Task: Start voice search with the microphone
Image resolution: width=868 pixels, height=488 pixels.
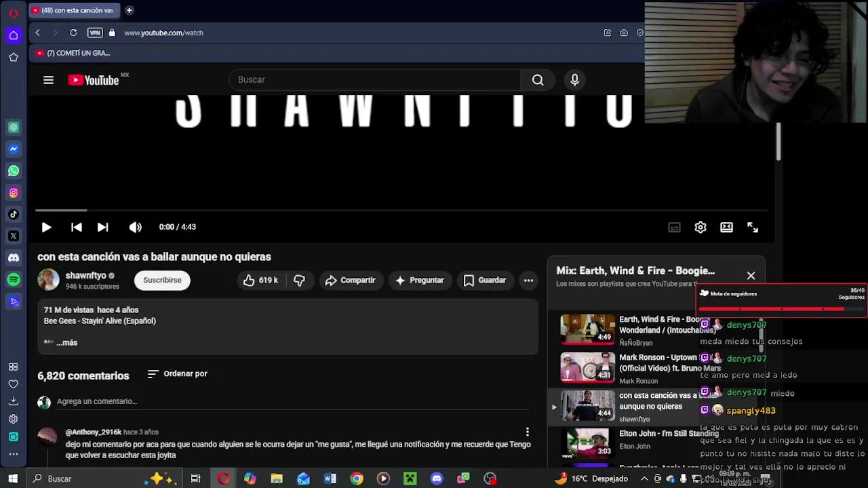Action: (574, 80)
